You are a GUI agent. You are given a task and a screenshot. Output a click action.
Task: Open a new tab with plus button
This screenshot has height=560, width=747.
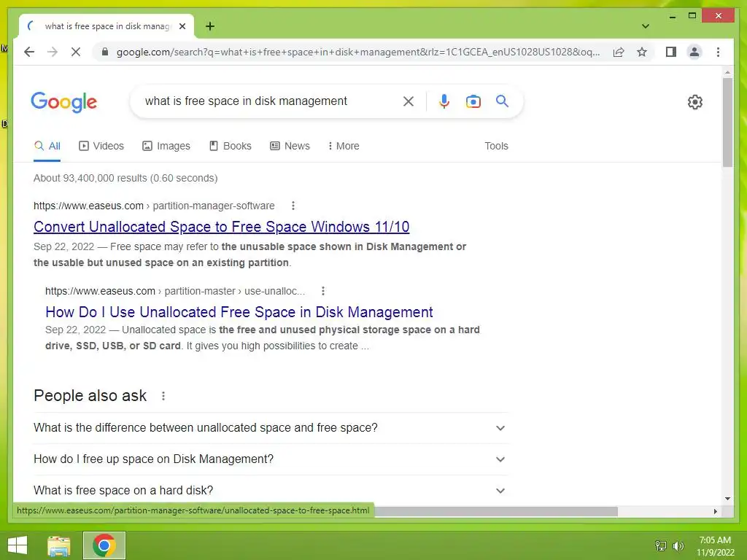point(210,26)
